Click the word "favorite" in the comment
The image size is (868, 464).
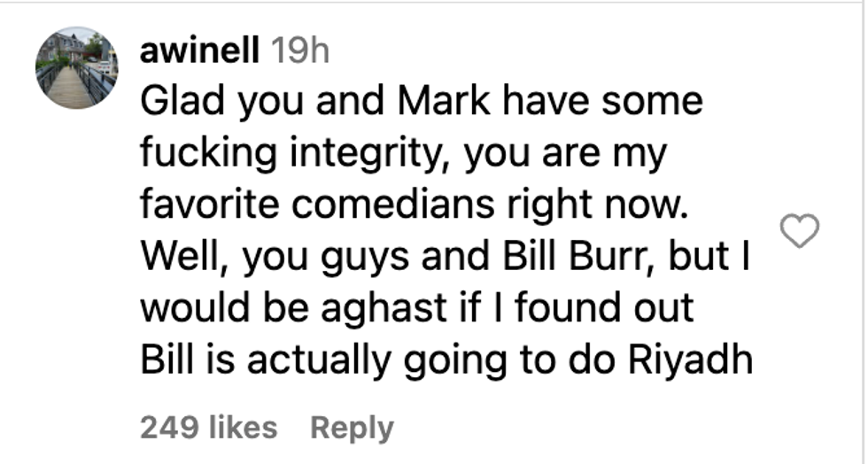210,205
